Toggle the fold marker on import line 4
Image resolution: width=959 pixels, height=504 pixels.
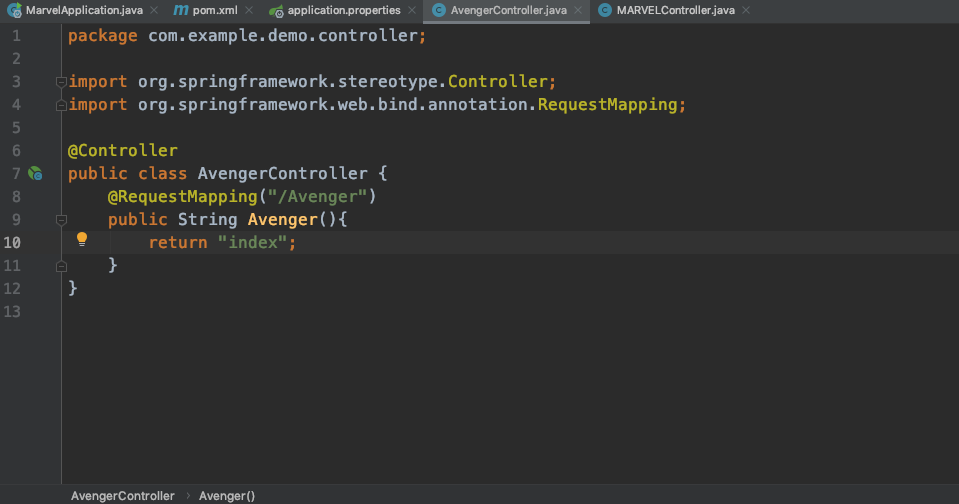[61, 105]
